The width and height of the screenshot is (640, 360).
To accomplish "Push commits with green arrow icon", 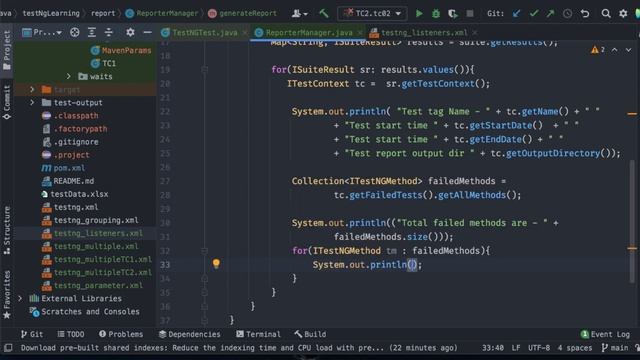I will pos(550,13).
